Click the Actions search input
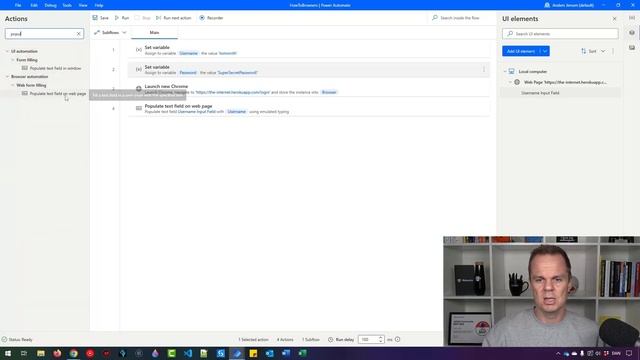 coord(41,34)
